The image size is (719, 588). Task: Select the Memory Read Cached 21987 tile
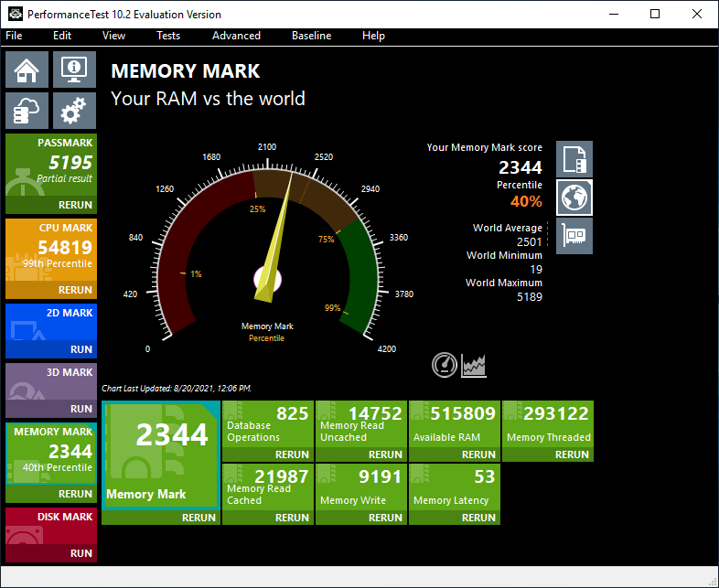click(268, 486)
